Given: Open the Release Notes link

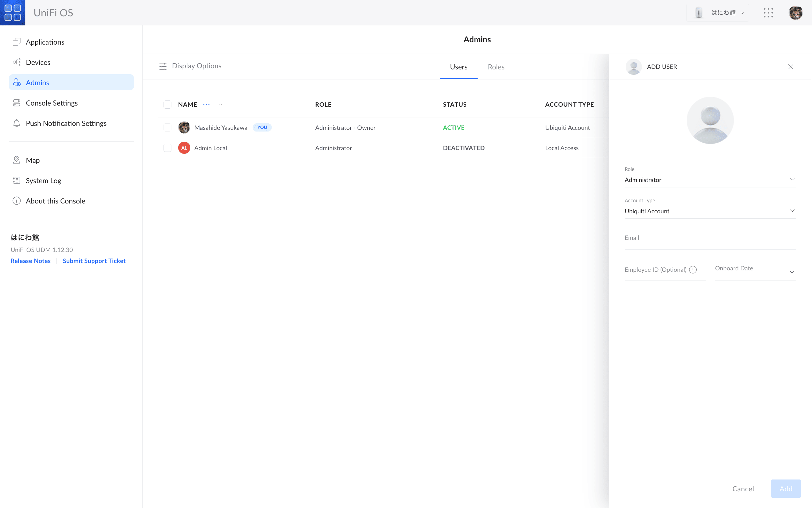Looking at the screenshot, I should (30, 261).
